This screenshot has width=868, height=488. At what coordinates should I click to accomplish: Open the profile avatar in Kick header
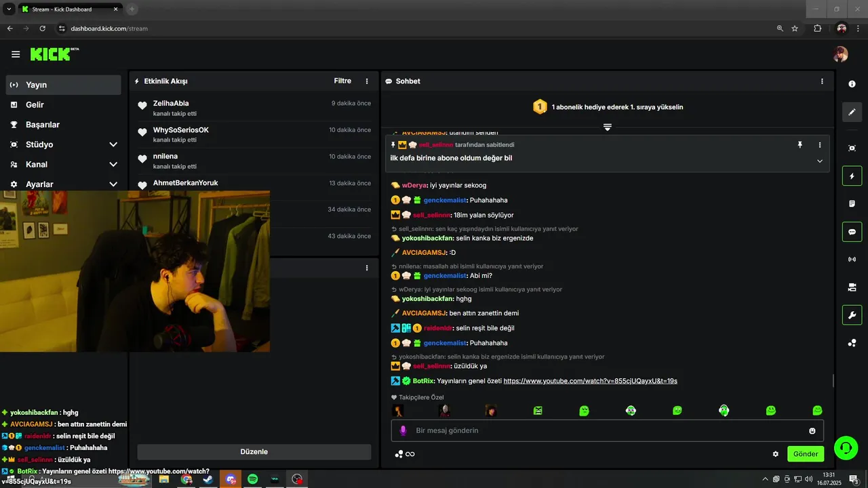840,54
